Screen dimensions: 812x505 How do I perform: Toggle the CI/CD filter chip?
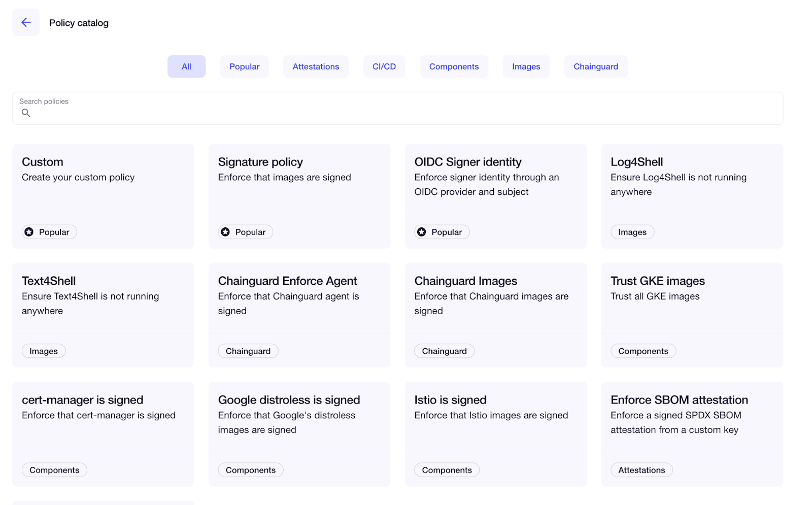[384, 66]
